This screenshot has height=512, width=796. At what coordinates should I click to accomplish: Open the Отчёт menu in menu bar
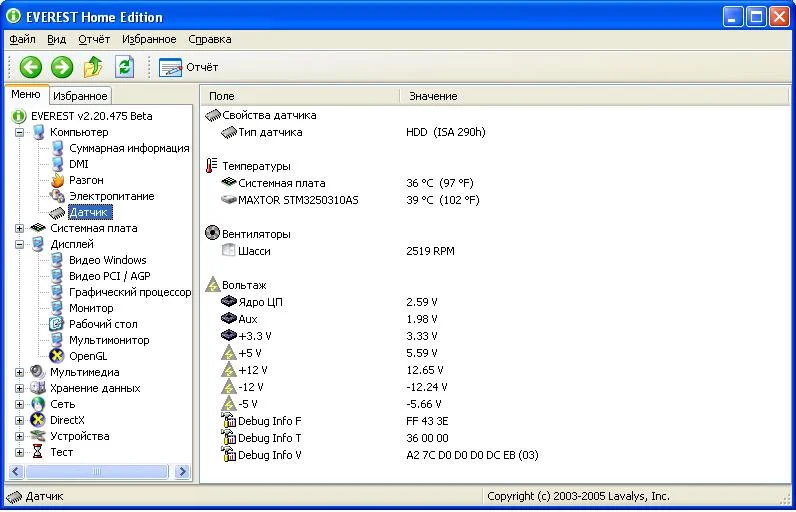point(94,39)
